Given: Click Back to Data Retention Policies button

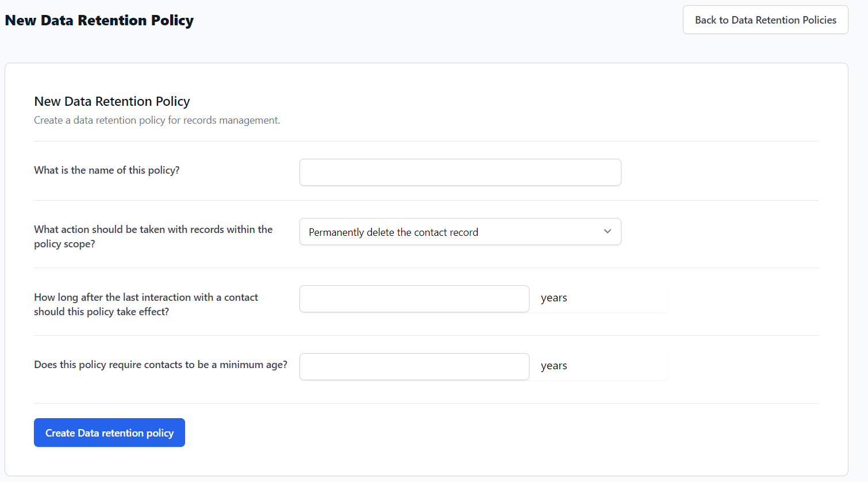Looking at the screenshot, I should tap(765, 20).
